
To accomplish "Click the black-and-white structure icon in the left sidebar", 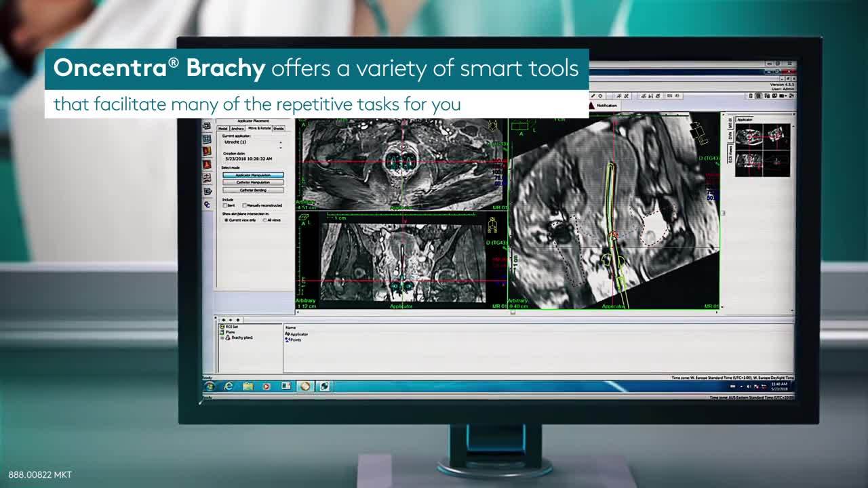I will [x=207, y=178].
